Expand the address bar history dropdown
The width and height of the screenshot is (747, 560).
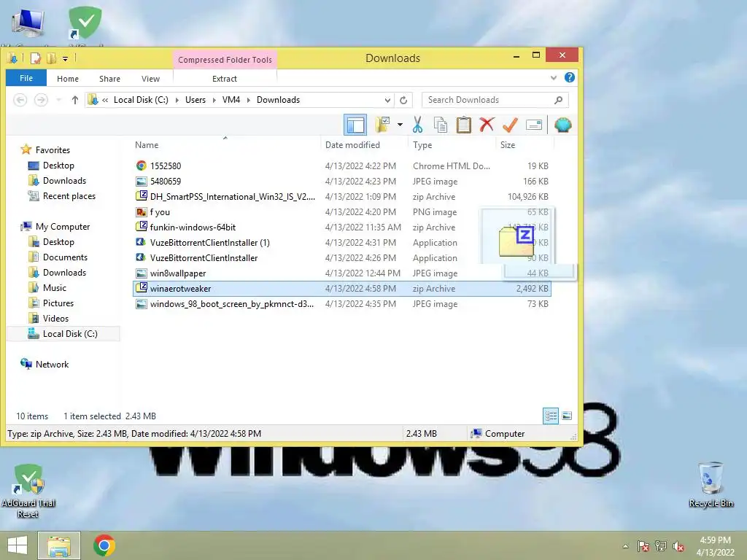[387, 100]
